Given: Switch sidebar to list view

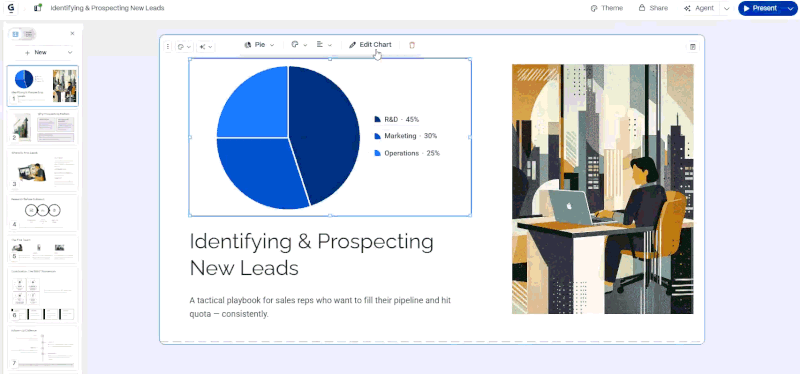Looking at the screenshot, I should coord(29,34).
